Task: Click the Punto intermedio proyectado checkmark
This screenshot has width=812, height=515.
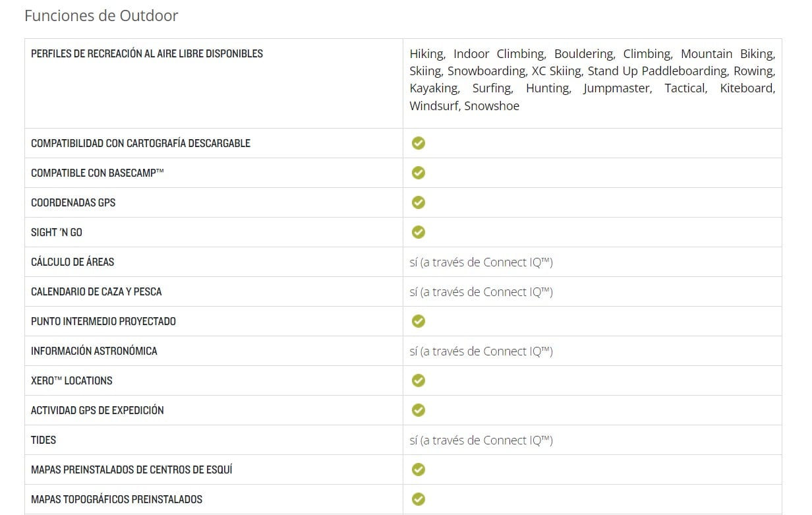Action: pyautogui.click(x=418, y=321)
